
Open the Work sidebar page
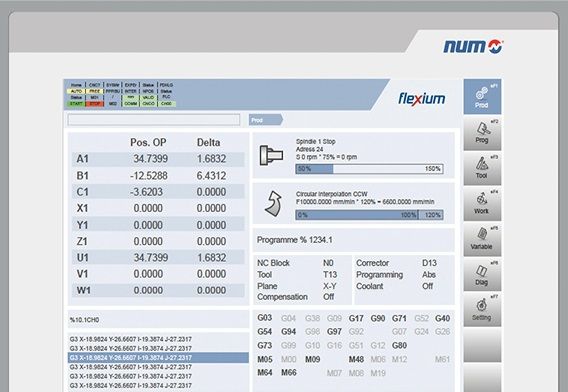(482, 204)
